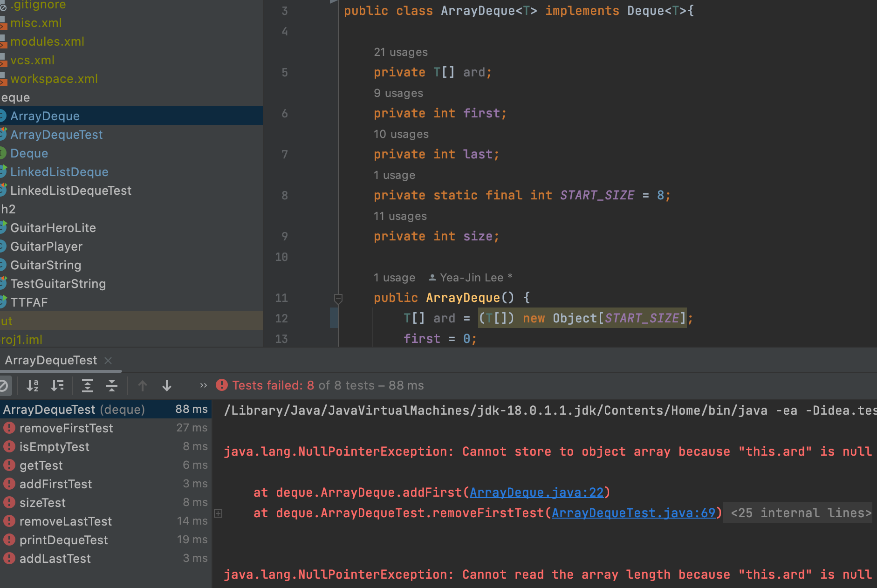This screenshot has width=877, height=588.
Task: Jump to previous failed test
Action: coord(143,386)
